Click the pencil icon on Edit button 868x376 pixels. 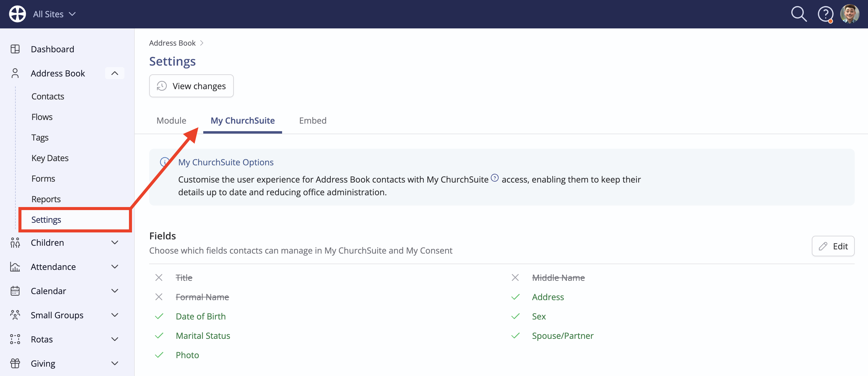tap(823, 246)
